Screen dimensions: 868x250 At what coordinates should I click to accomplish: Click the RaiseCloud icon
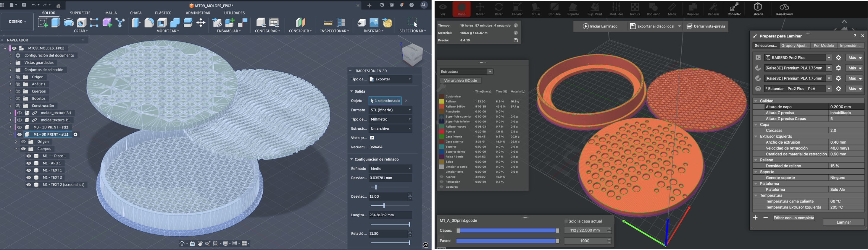784,9
